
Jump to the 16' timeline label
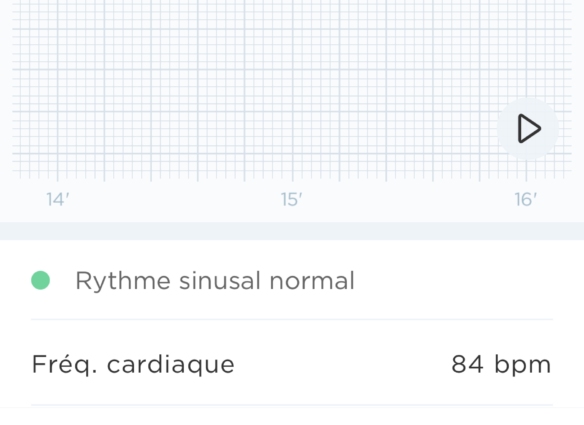click(526, 200)
